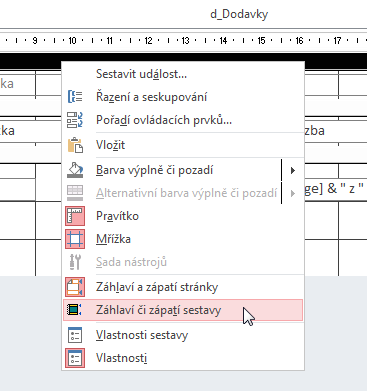Click the paint bucket fill color icon
The width and height of the screenshot is (367, 391).
pyautogui.click(x=75, y=170)
